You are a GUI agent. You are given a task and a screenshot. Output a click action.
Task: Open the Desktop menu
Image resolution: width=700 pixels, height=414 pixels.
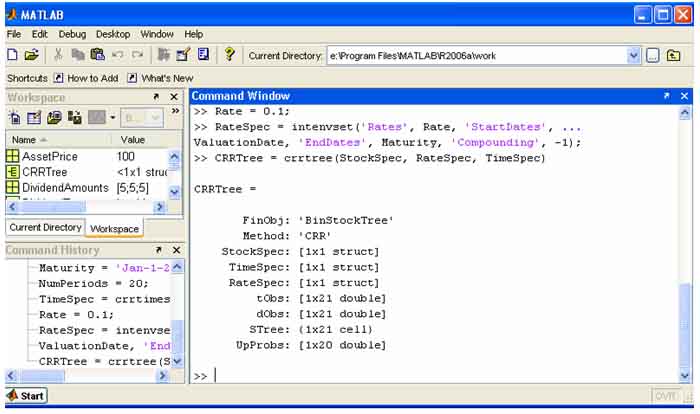click(x=113, y=34)
